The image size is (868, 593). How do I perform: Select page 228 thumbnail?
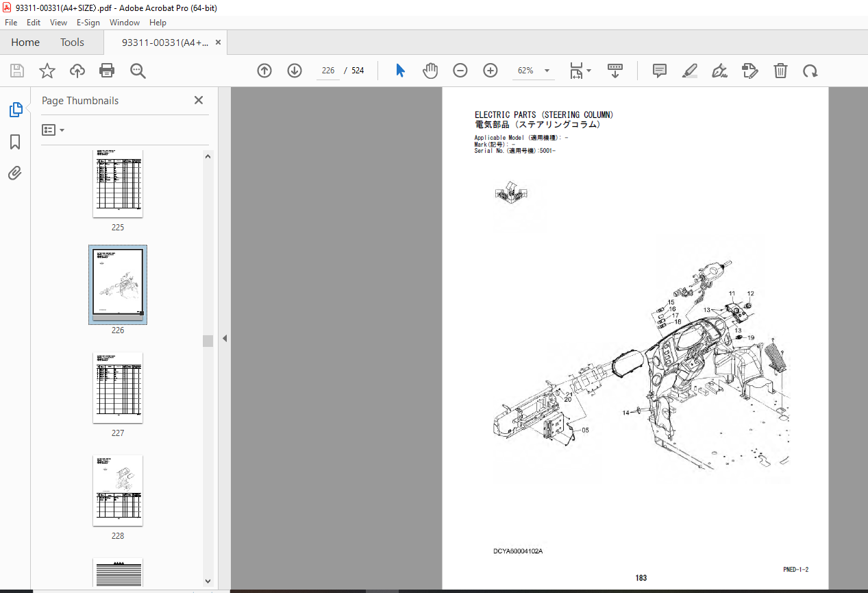tap(118, 490)
